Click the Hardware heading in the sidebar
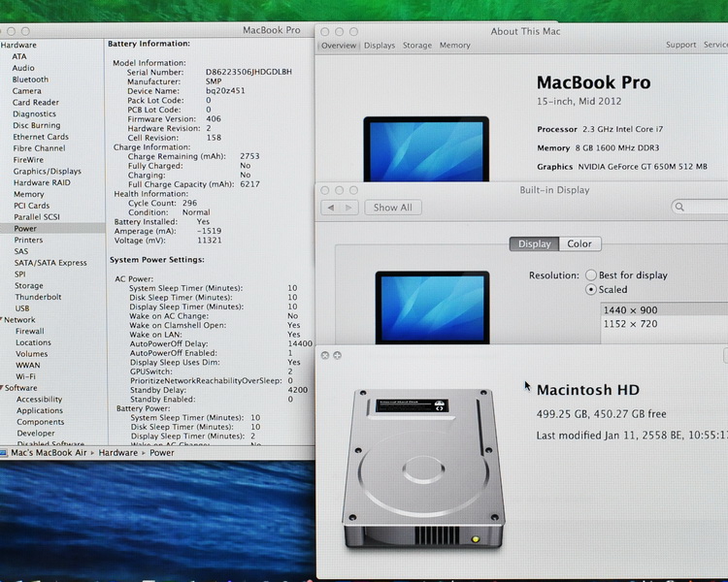The width and height of the screenshot is (728, 582). point(18,45)
